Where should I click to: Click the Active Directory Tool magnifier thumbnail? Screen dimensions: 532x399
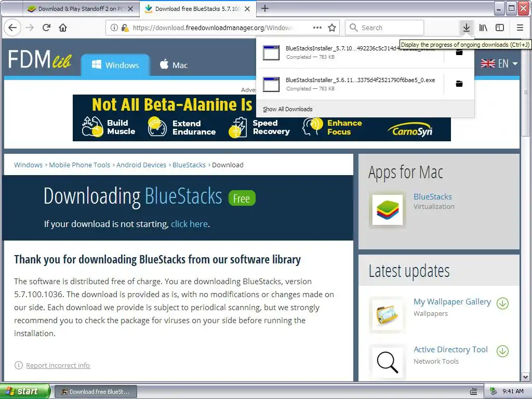point(388,362)
